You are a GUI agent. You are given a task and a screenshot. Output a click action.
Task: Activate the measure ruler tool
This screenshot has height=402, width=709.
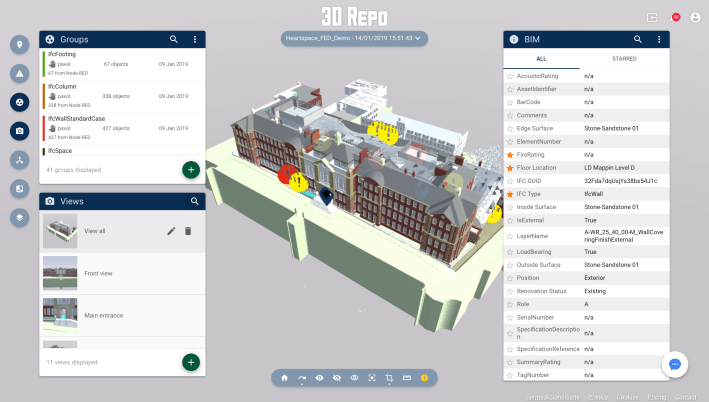[407, 378]
